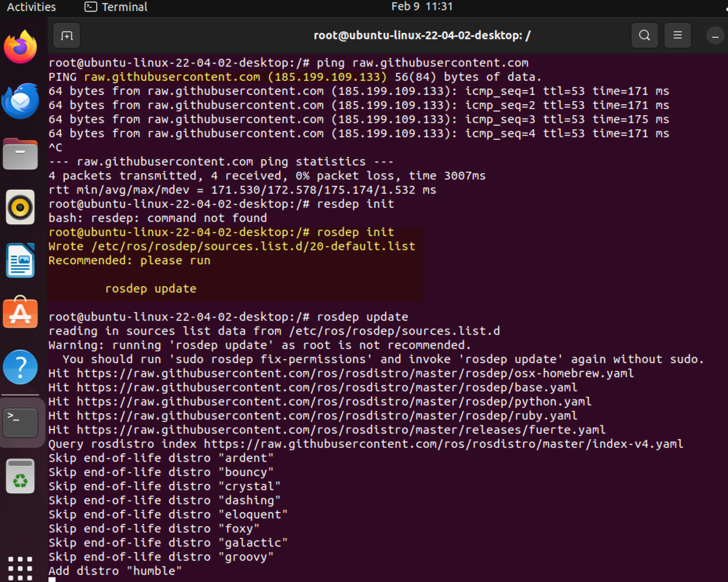This screenshot has width=728, height=582.
Task: Open Rhythmbox music player in the dock
Action: point(20,207)
